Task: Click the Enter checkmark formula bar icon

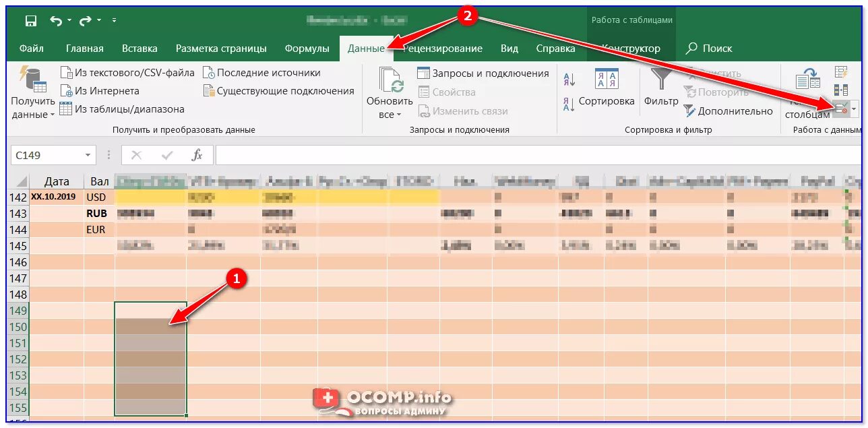Action: [167, 155]
